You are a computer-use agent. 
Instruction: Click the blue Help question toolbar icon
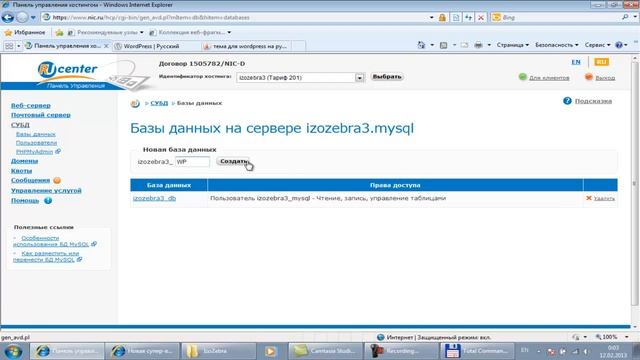click(x=619, y=45)
